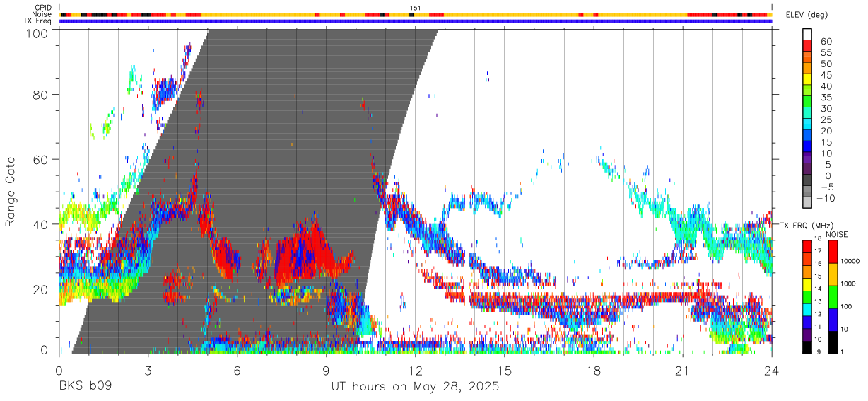The image size is (868, 401).
Task: Select the 'CPID' row label
Action: [43, 8]
